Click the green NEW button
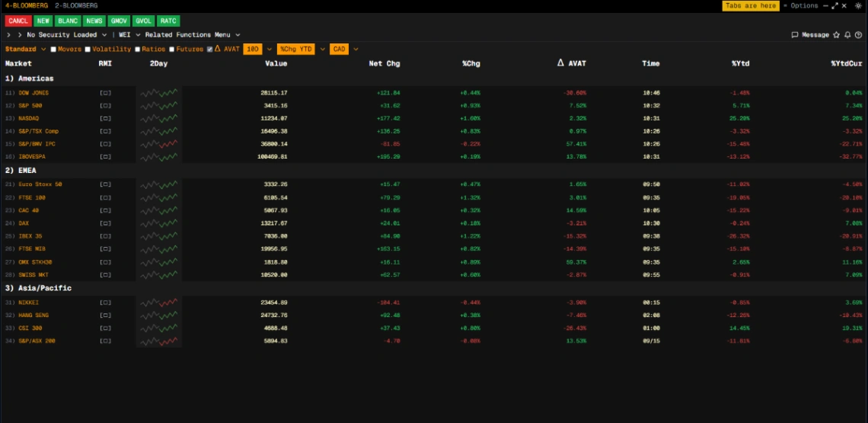The height and width of the screenshot is (423, 868). (x=43, y=21)
